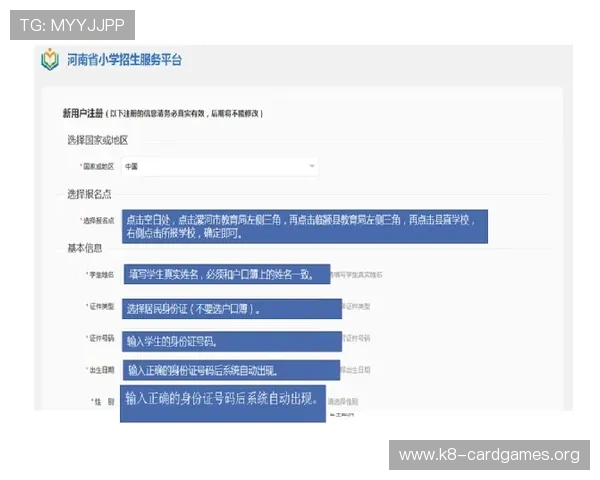Click the 证件号码 field label
The height and width of the screenshot is (480, 600).
click(100, 338)
